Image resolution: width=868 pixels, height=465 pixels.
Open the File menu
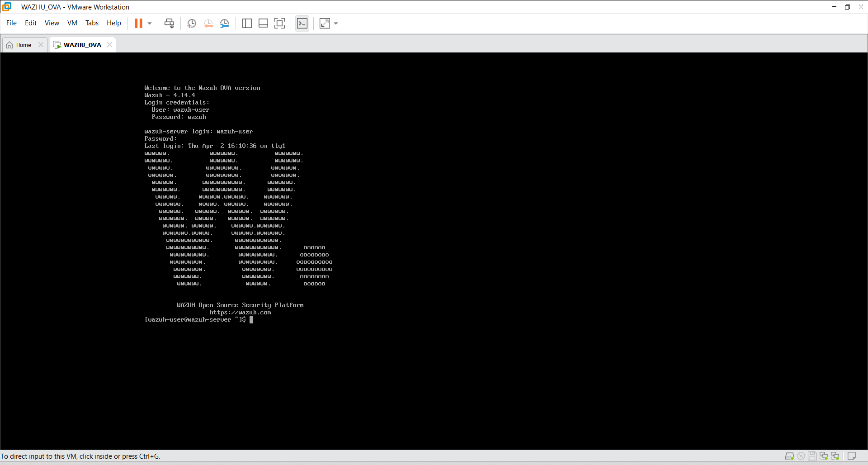11,23
